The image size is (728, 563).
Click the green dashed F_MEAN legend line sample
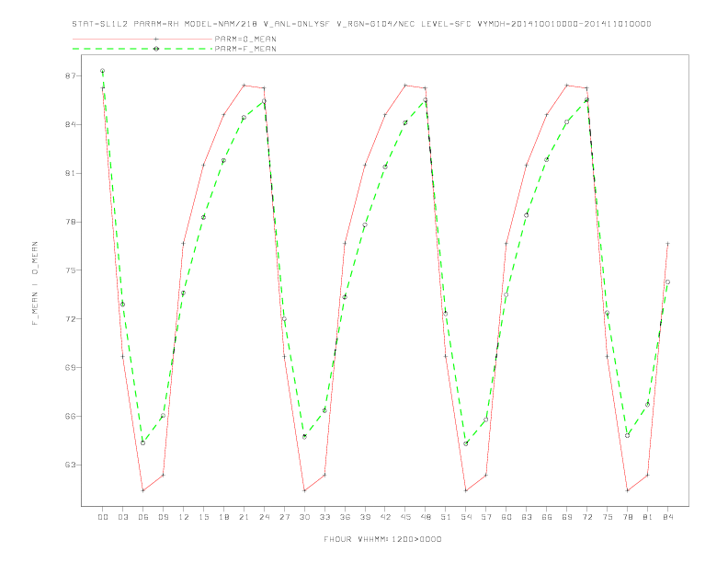coord(142,49)
